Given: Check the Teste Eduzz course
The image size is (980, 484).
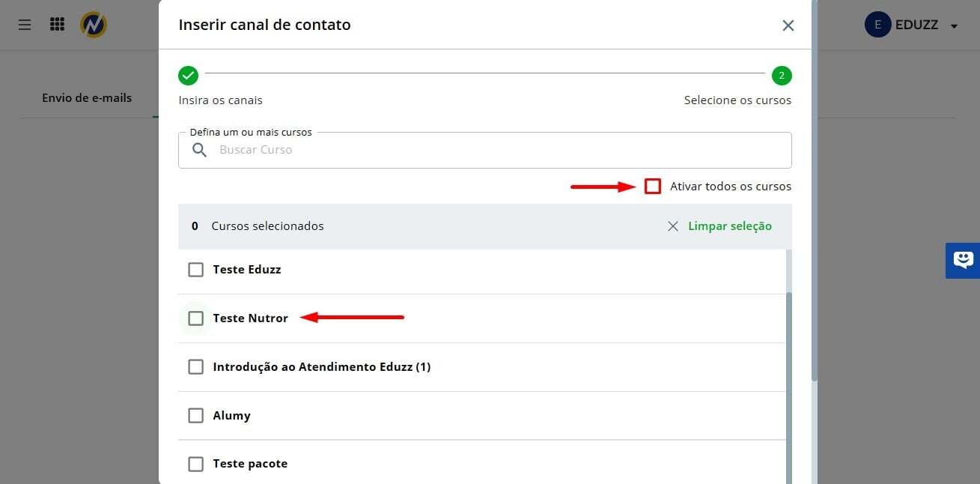Looking at the screenshot, I should coord(195,270).
